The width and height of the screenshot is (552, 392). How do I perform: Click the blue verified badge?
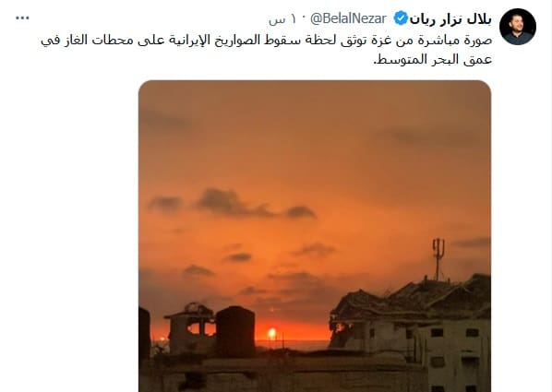point(401,18)
